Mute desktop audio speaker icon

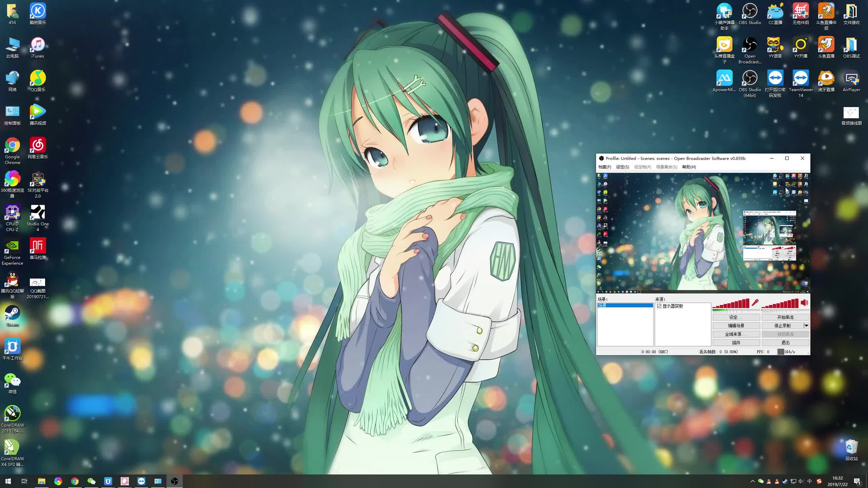[x=804, y=303]
